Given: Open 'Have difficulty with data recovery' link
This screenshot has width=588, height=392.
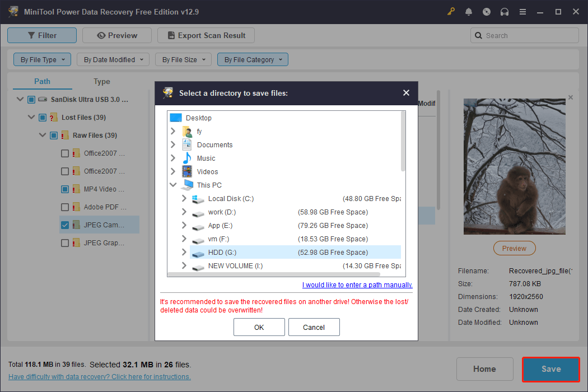Looking at the screenshot, I should click(x=99, y=377).
